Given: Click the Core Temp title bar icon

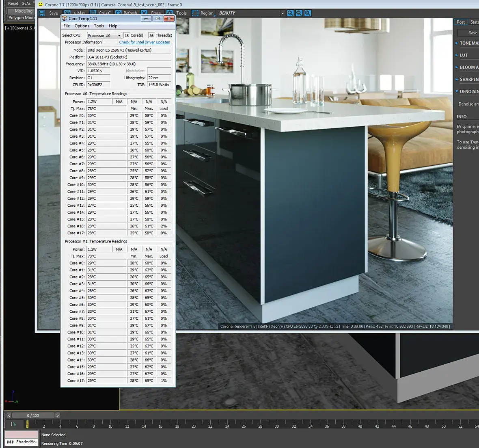Looking at the screenshot, I should 65,18.
